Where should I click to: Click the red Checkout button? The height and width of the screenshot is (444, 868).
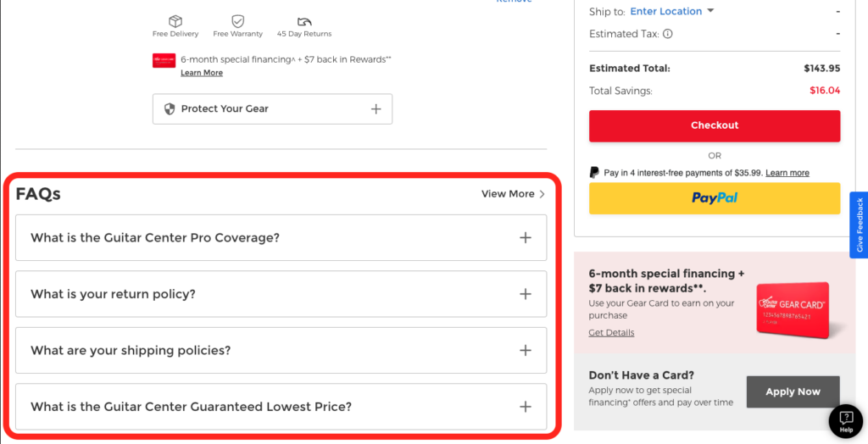[x=715, y=125]
